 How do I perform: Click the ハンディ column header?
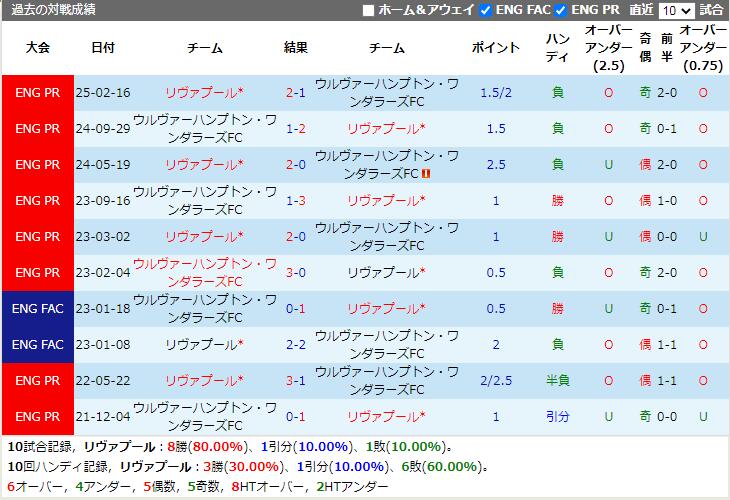557,48
